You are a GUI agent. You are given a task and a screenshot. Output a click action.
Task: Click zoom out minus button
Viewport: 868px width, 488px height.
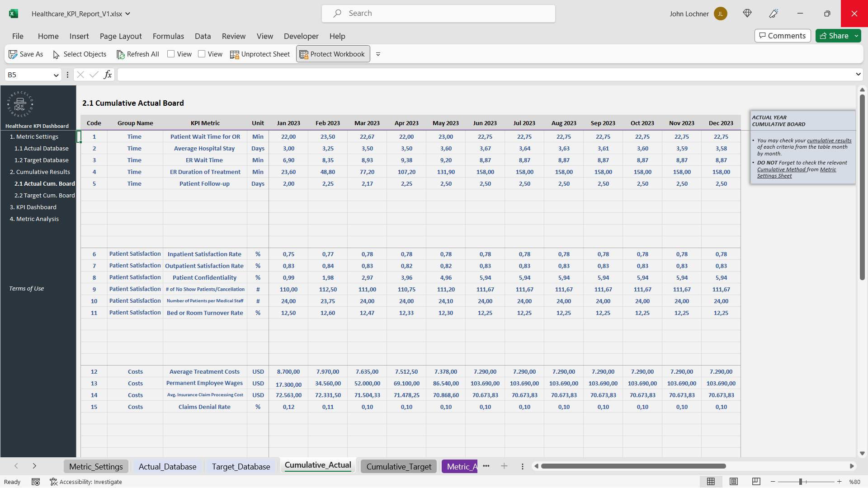click(773, 482)
